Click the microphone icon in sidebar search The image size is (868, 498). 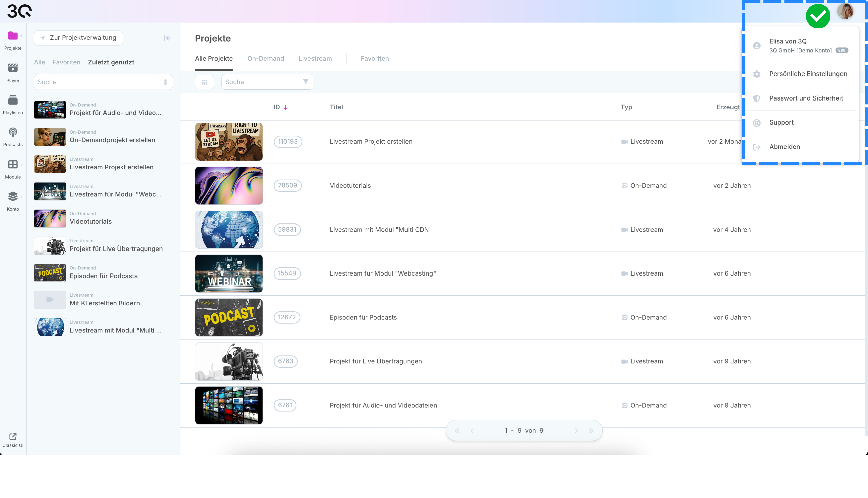coord(165,82)
